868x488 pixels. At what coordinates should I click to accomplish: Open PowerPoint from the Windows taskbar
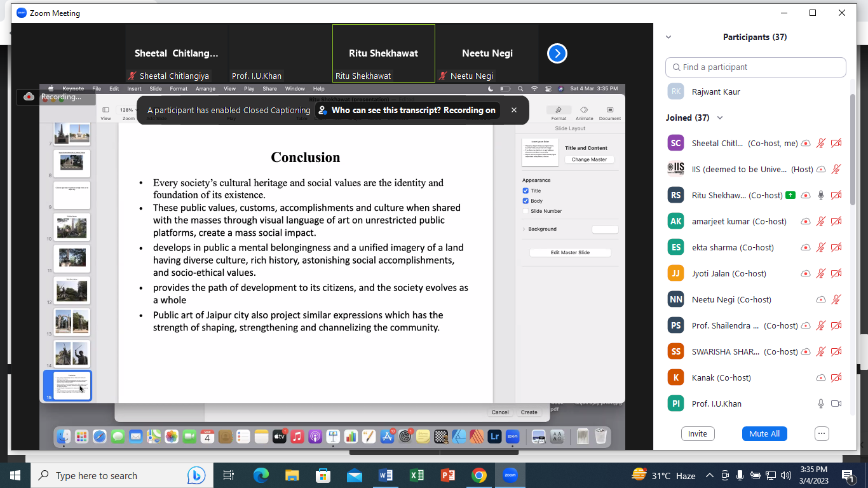tap(447, 475)
